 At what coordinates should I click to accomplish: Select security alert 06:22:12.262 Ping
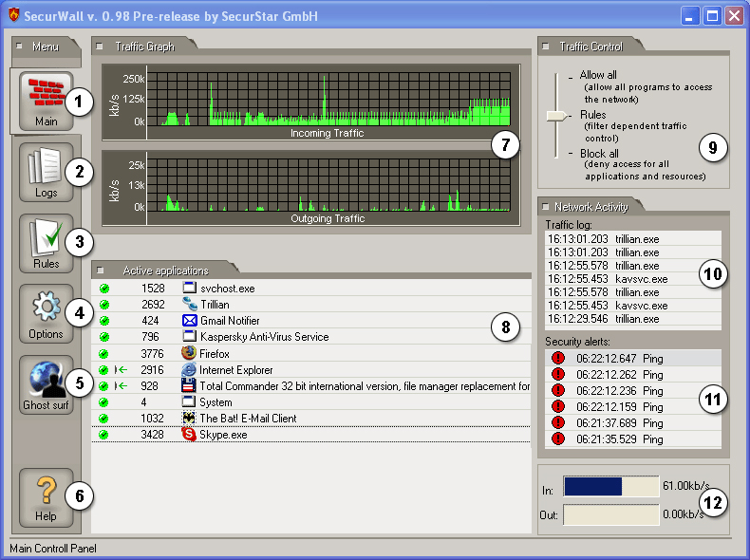pos(633,375)
